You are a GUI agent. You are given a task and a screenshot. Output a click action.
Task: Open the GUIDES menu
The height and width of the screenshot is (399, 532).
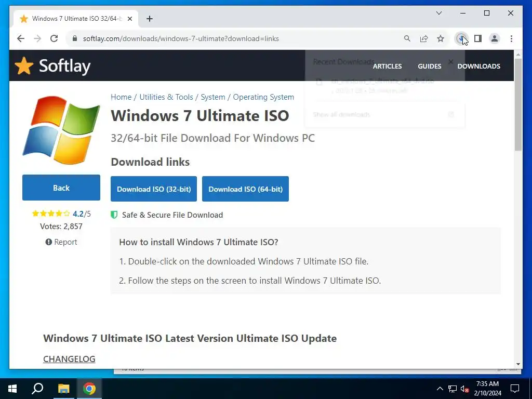[x=430, y=66]
